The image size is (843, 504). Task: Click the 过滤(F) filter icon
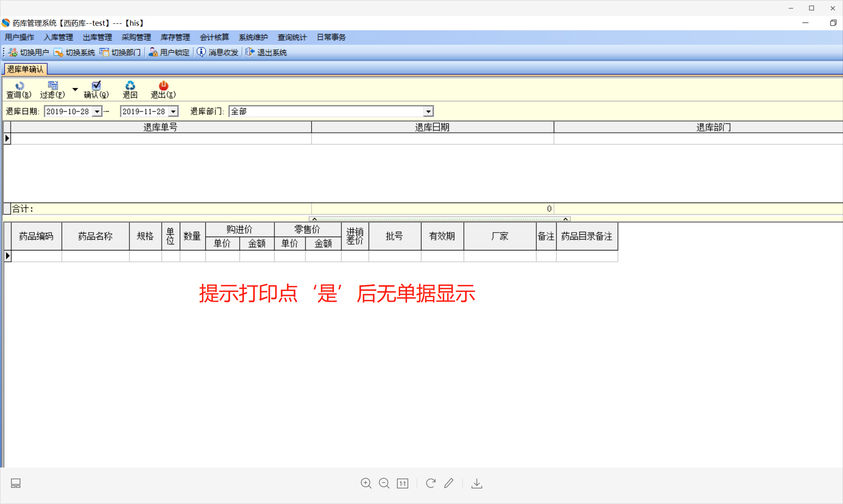coord(53,86)
